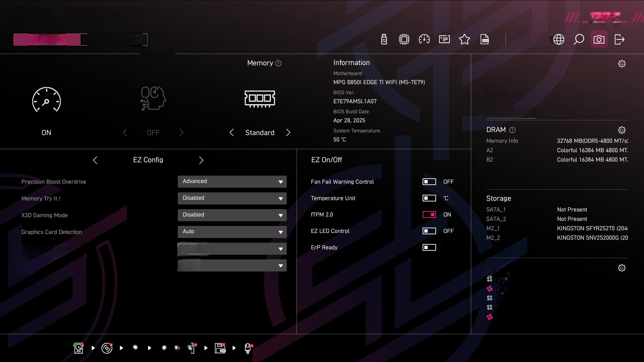This screenshot has width=644, height=362.
Task: Click the Graphics Card Detection label
Action: pyautogui.click(x=51, y=232)
